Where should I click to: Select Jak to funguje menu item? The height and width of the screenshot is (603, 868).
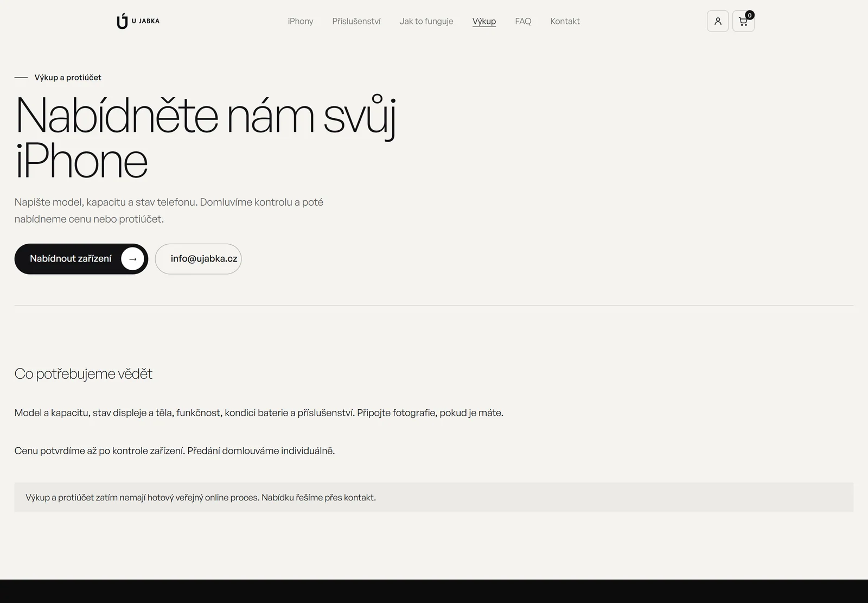pos(426,21)
